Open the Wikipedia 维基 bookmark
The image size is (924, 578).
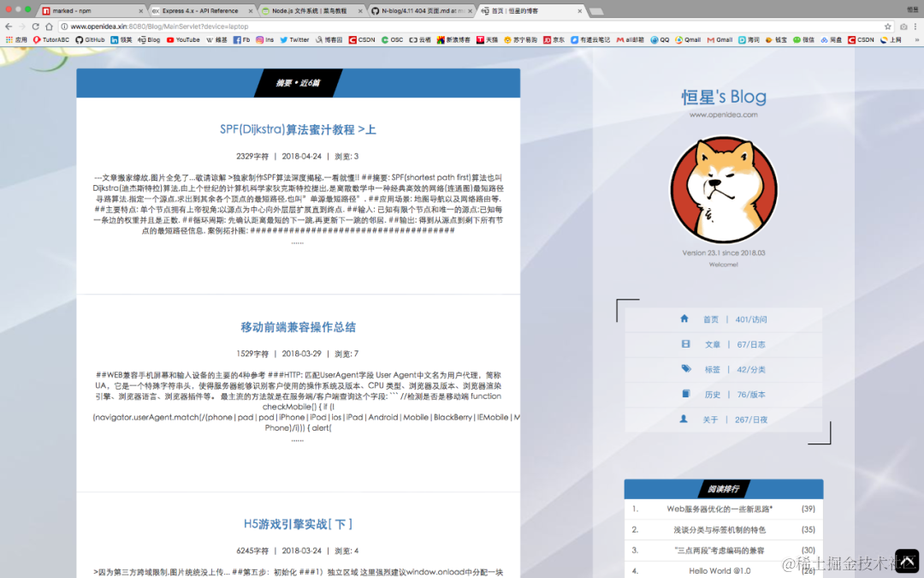click(x=216, y=40)
